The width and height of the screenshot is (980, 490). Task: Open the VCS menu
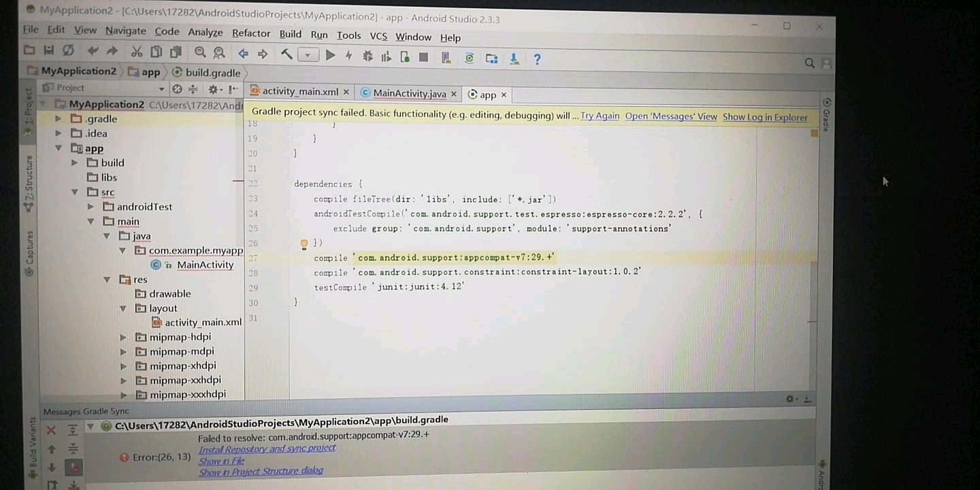coord(378,36)
